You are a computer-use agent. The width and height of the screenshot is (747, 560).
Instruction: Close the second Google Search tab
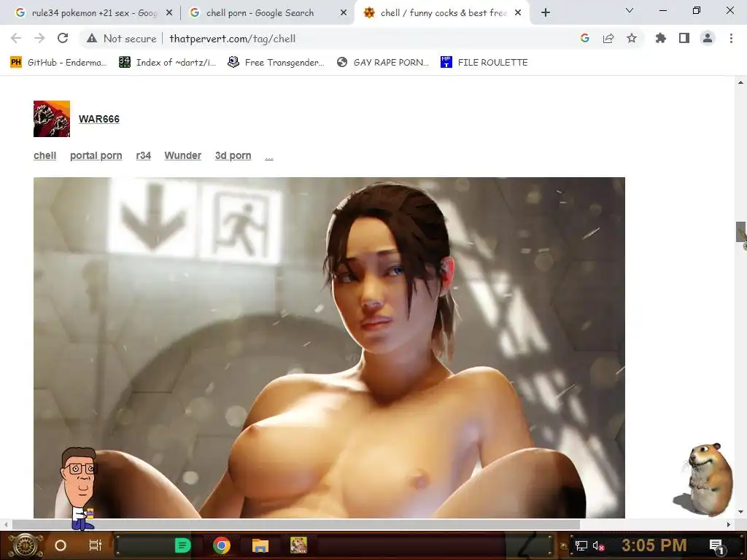click(344, 13)
